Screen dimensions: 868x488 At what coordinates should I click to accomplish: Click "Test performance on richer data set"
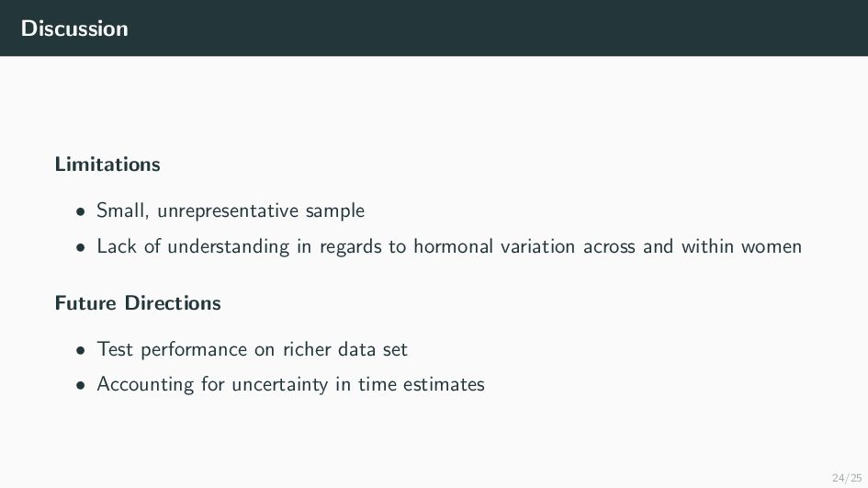(252, 349)
